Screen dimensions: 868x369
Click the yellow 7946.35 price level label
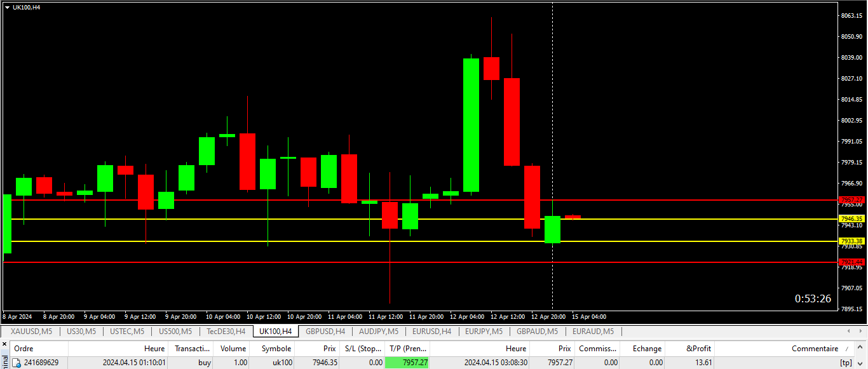(851, 219)
